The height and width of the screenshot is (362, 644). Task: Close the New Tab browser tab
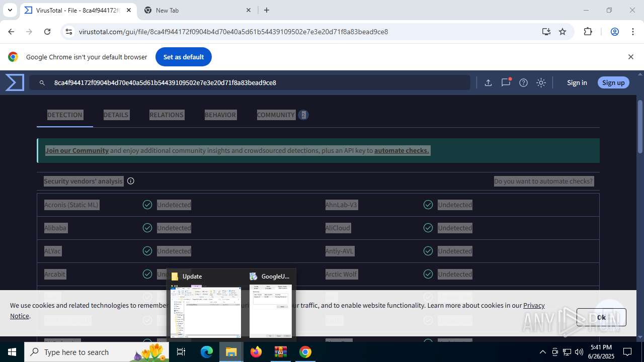point(249,10)
